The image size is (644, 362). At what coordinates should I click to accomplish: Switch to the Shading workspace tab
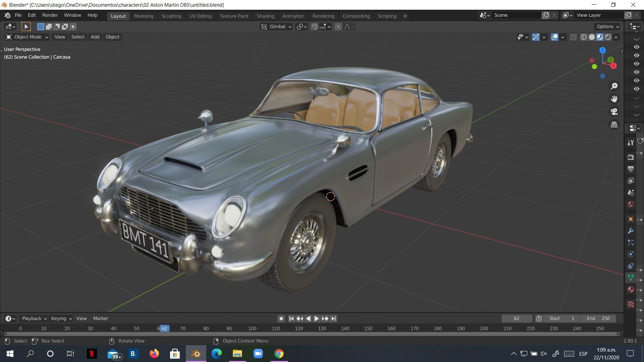tap(265, 16)
